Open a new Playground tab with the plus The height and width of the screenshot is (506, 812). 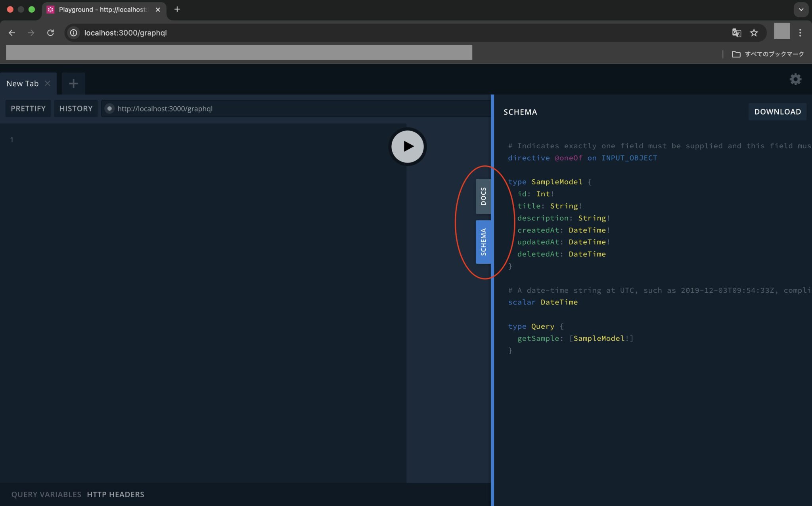pos(73,83)
